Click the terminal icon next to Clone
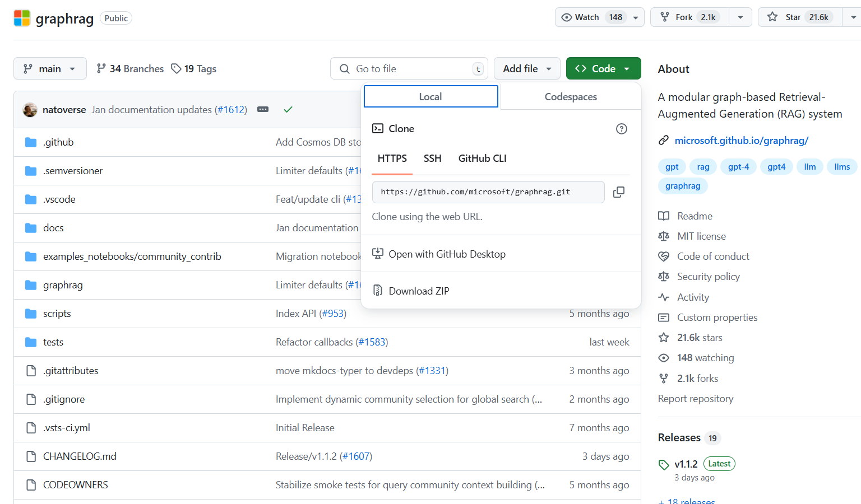 378,128
